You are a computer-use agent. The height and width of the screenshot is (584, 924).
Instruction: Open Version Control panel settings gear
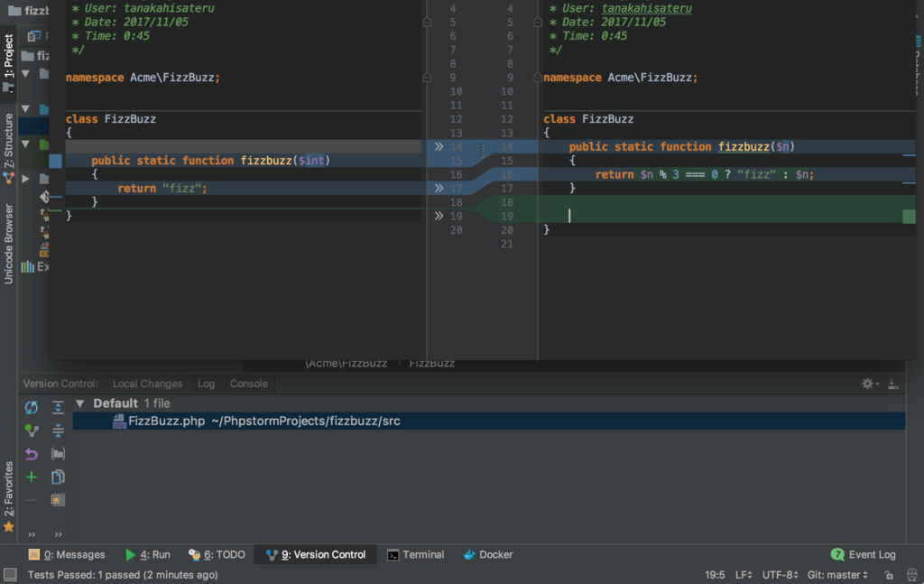(x=870, y=384)
